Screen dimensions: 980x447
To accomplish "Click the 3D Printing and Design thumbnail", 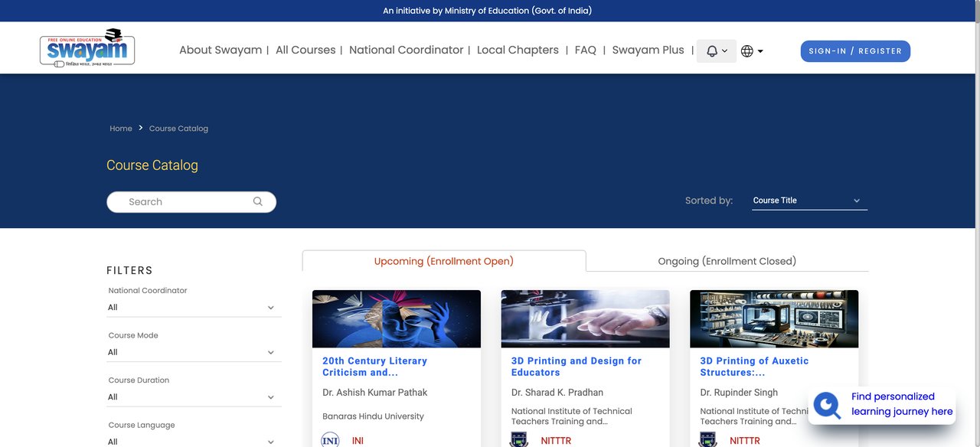I will pos(585,318).
